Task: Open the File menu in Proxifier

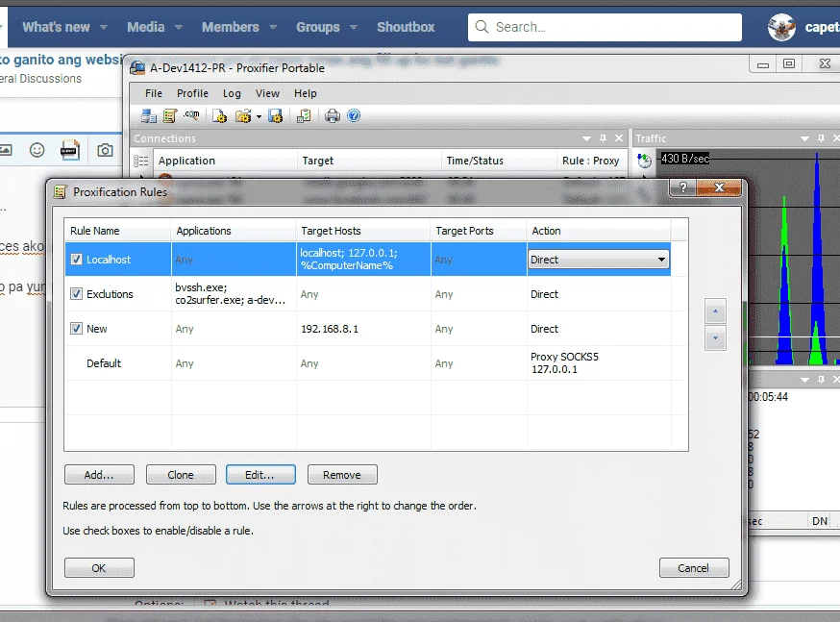Action: point(153,93)
